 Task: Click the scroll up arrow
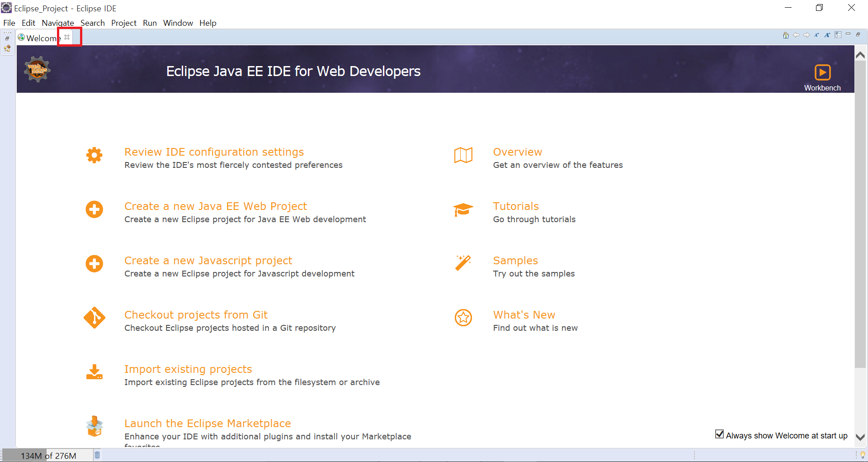(860, 55)
